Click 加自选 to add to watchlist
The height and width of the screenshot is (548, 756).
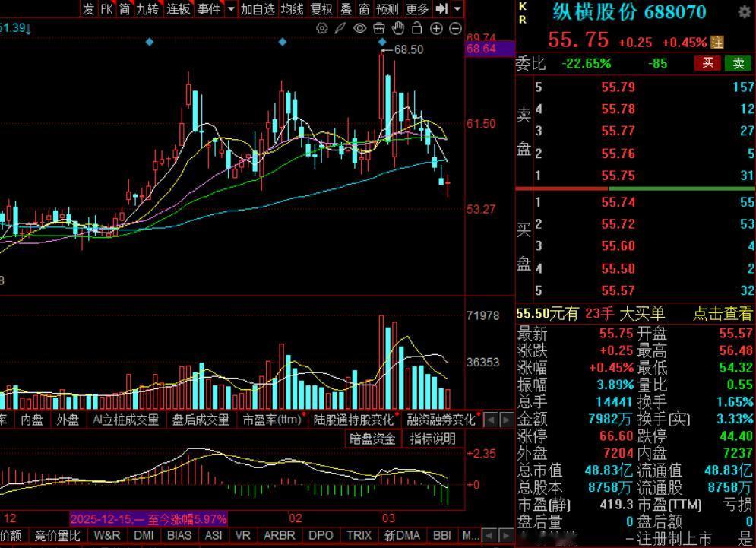[x=258, y=8]
